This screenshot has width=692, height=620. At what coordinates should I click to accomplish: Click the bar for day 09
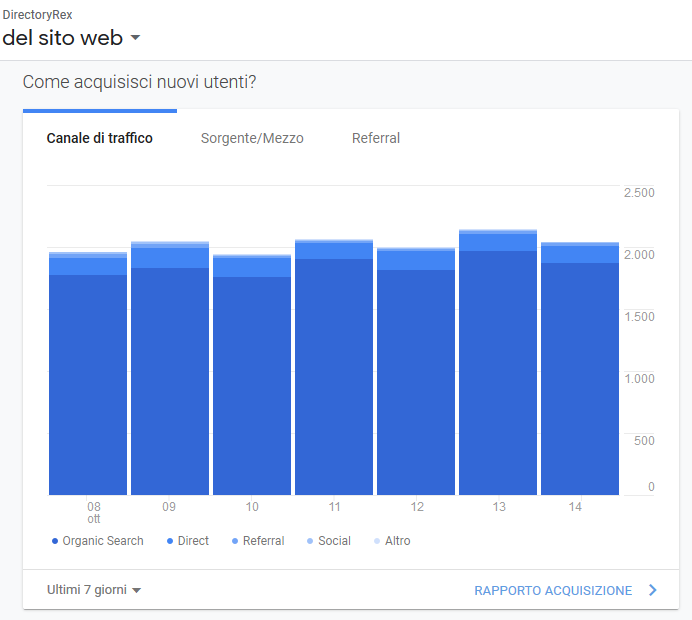click(170, 368)
